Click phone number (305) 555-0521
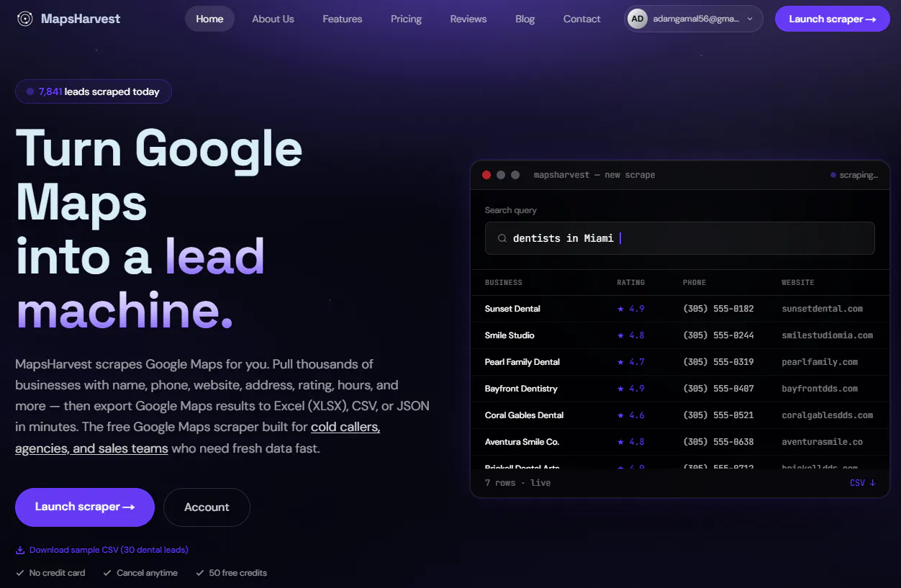 pyautogui.click(x=718, y=415)
